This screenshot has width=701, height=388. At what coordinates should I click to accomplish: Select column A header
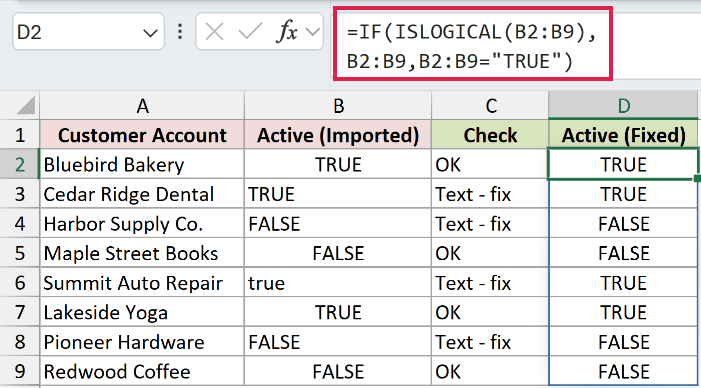pos(142,106)
